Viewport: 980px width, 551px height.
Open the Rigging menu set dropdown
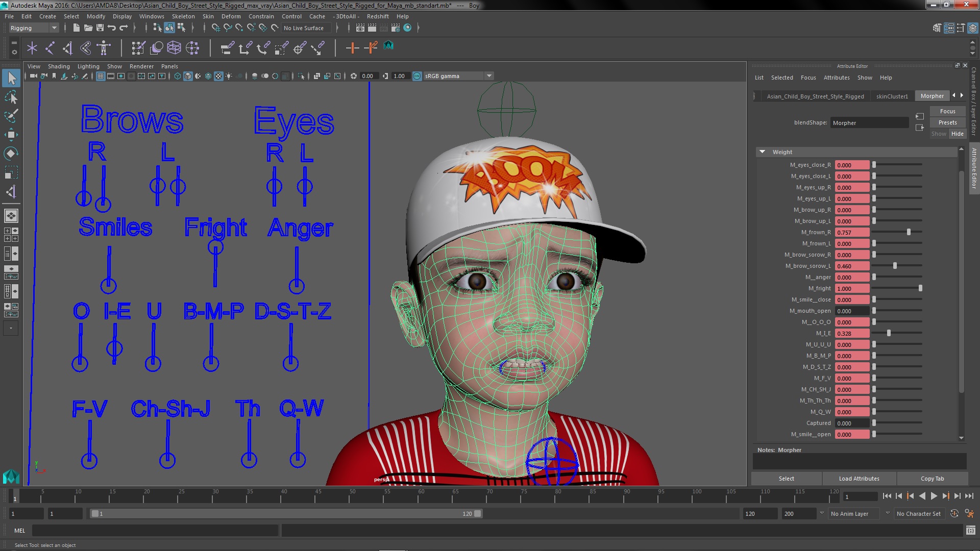[x=33, y=28]
